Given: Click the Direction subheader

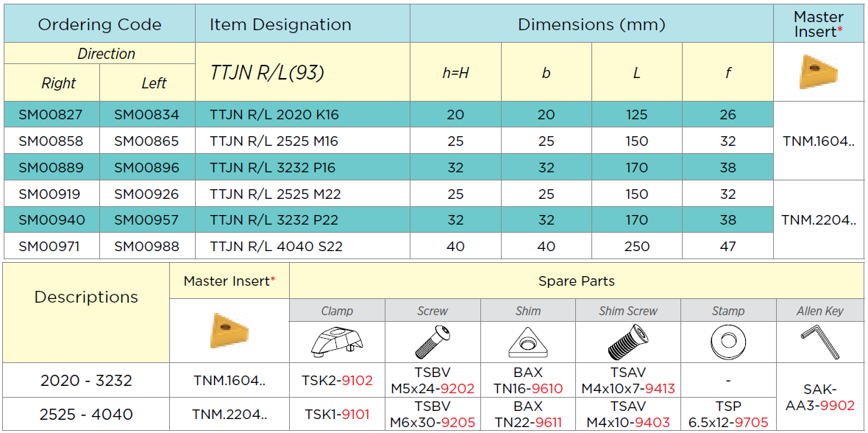Looking at the screenshot, I should coord(106,54).
